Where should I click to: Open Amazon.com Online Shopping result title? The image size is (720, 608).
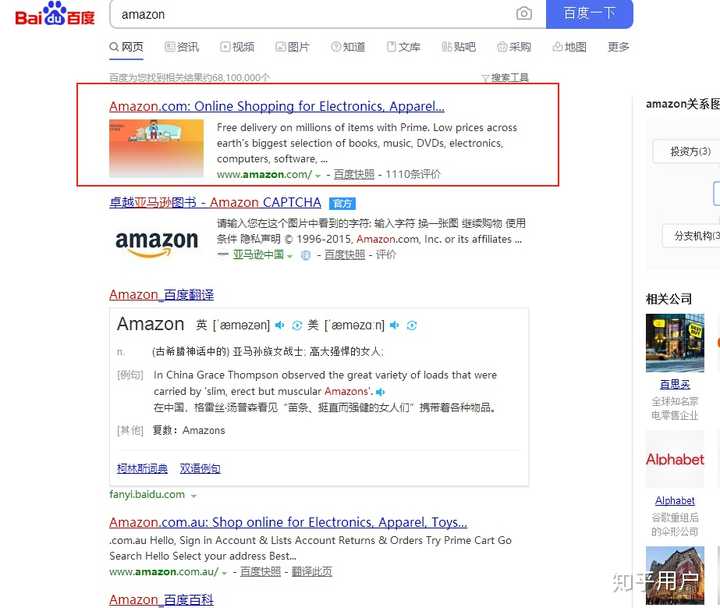click(x=277, y=107)
